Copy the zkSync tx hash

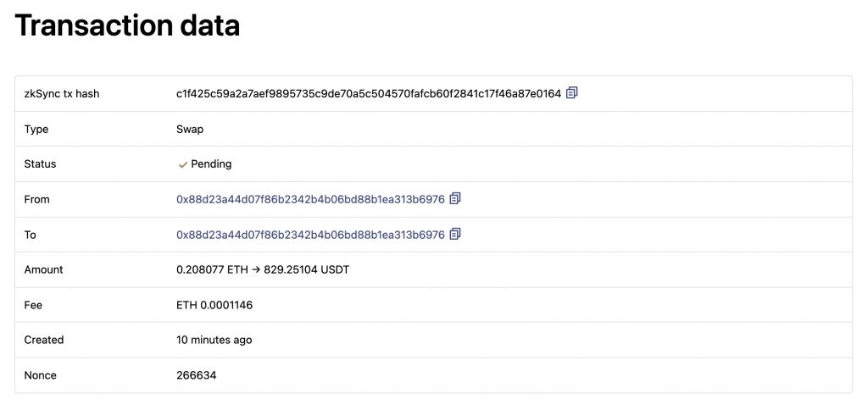pyautogui.click(x=572, y=93)
